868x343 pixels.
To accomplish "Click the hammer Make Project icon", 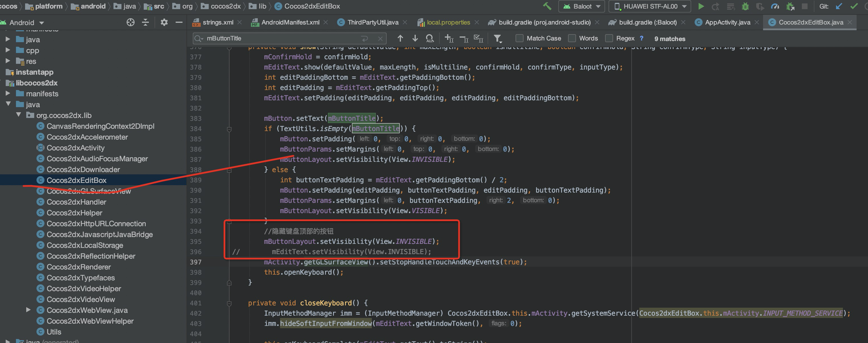I will (547, 6).
